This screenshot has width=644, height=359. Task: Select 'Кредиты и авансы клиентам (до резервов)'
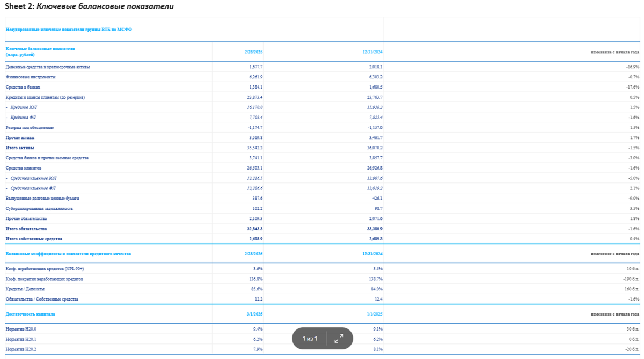click(x=45, y=97)
